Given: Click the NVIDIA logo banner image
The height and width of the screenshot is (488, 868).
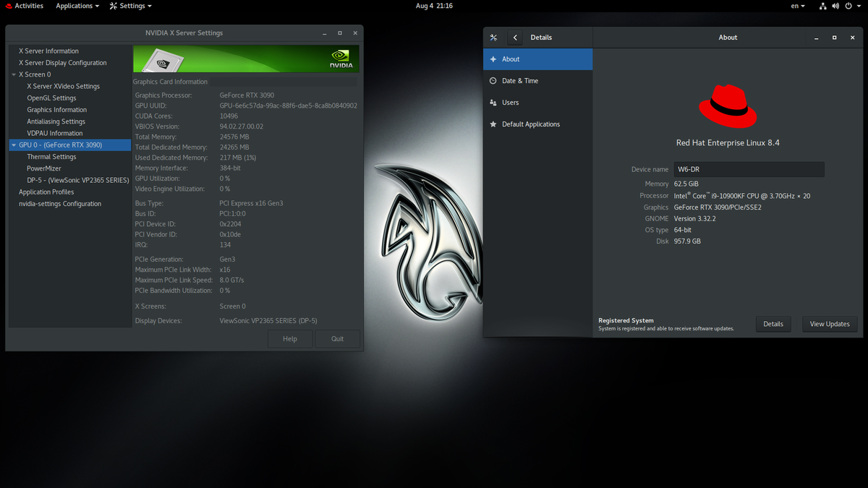Looking at the screenshot, I should [x=246, y=59].
